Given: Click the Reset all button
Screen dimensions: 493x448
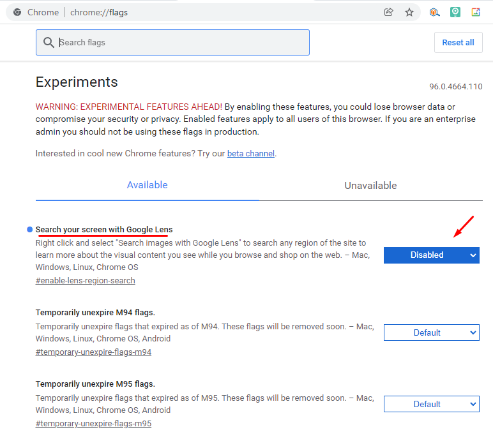Looking at the screenshot, I should point(458,42).
